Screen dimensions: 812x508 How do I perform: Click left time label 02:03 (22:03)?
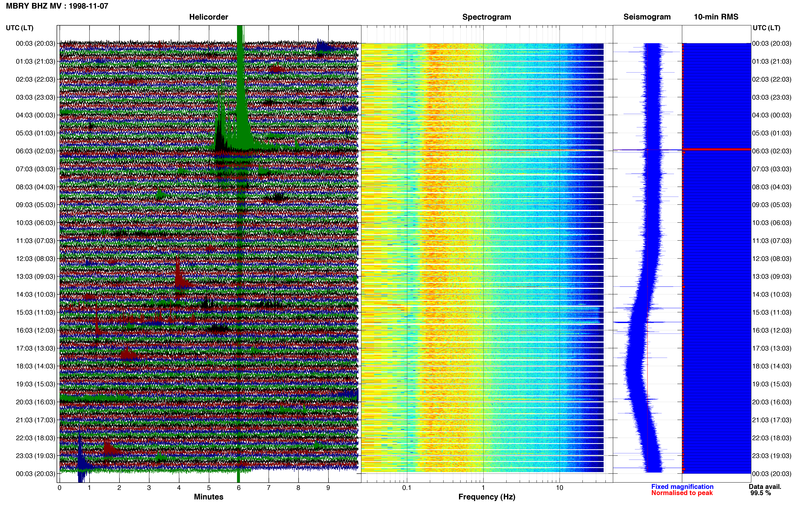click(x=36, y=79)
